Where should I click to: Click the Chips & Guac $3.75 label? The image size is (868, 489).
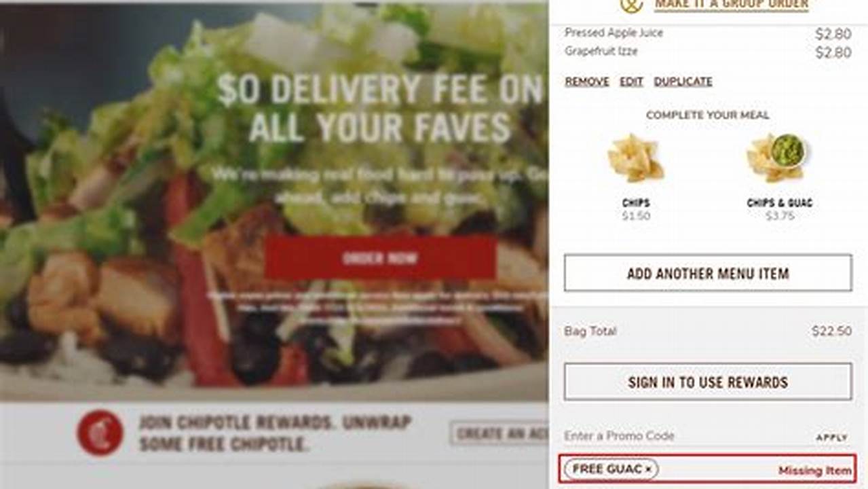(779, 209)
